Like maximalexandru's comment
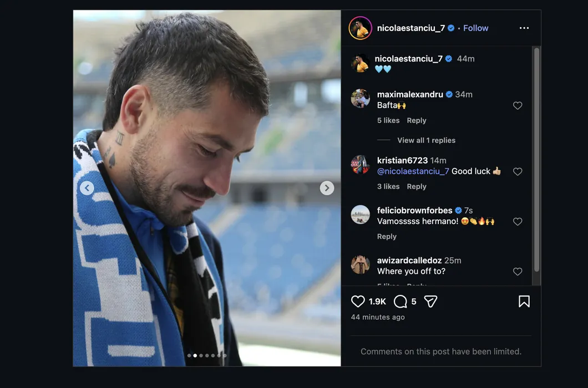This screenshot has width=588, height=388. coord(518,105)
